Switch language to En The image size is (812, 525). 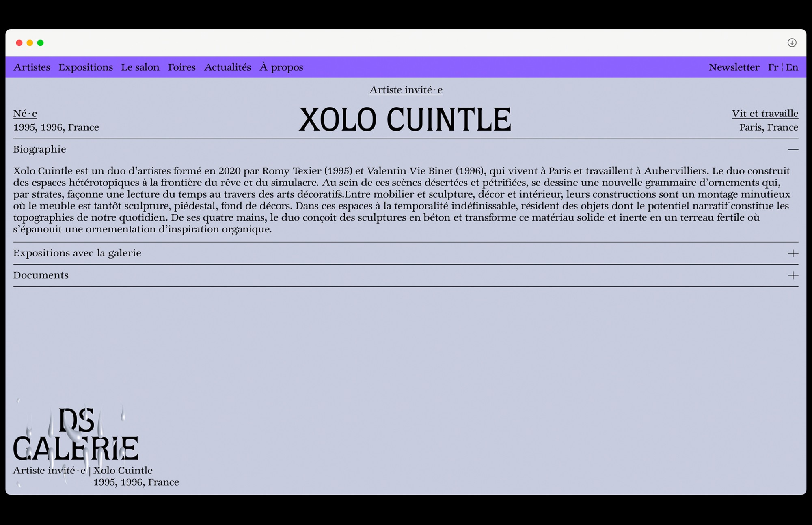(792, 67)
